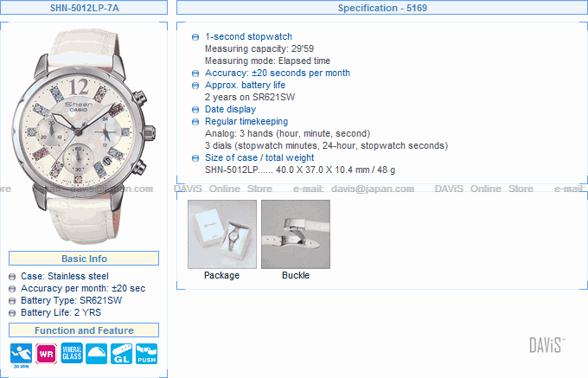Click the 2 years on SR621SW text
The width and height of the screenshot is (588, 378).
(250, 97)
